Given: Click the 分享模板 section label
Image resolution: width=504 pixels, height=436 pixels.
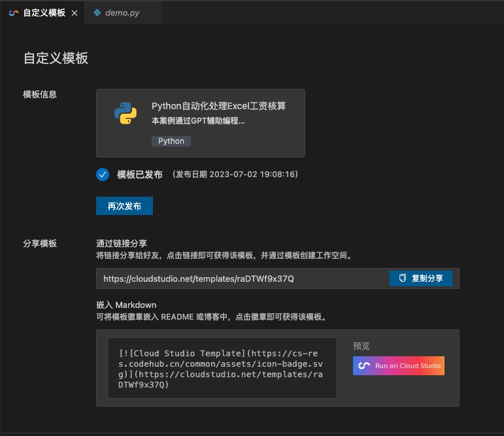Looking at the screenshot, I should pyautogui.click(x=40, y=243).
